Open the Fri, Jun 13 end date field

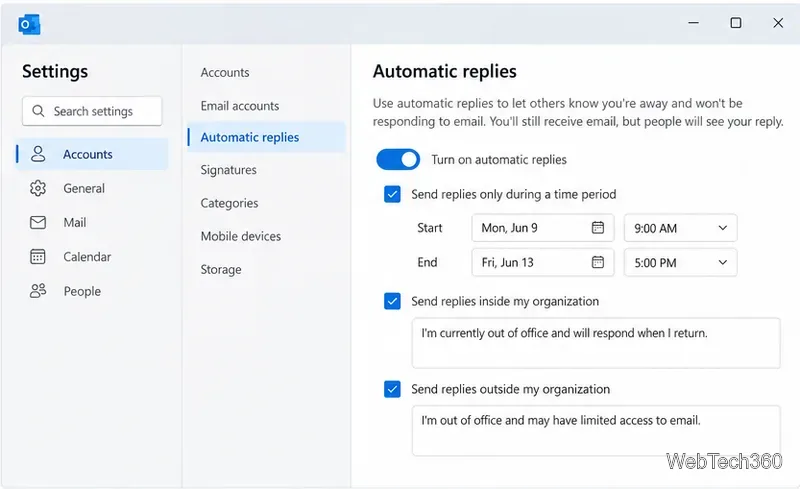[542, 262]
